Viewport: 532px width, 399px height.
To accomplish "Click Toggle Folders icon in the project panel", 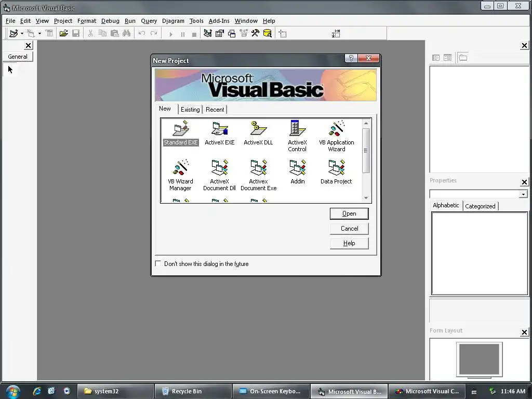I will (x=463, y=58).
